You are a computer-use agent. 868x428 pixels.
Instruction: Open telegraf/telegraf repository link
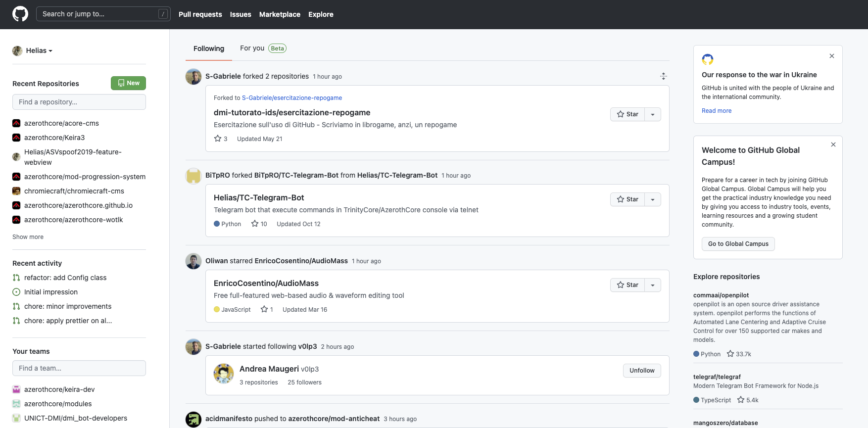(x=717, y=377)
